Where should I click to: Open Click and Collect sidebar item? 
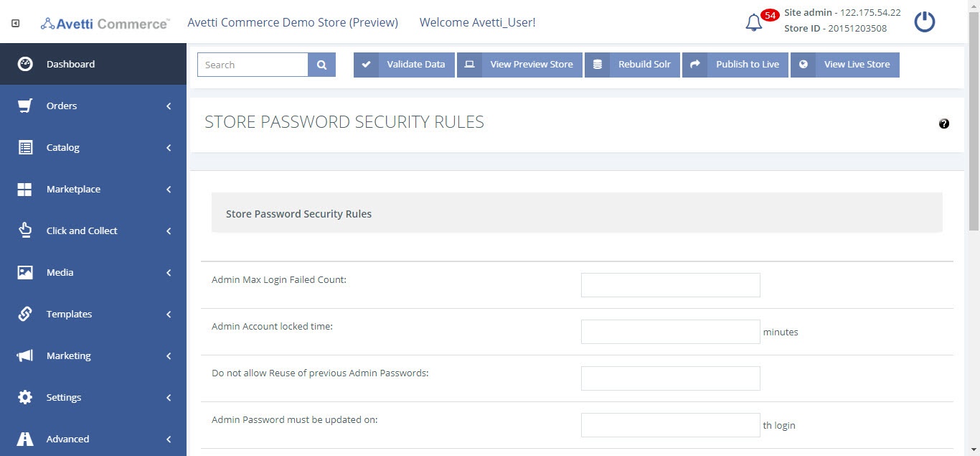[x=93, y=231]
